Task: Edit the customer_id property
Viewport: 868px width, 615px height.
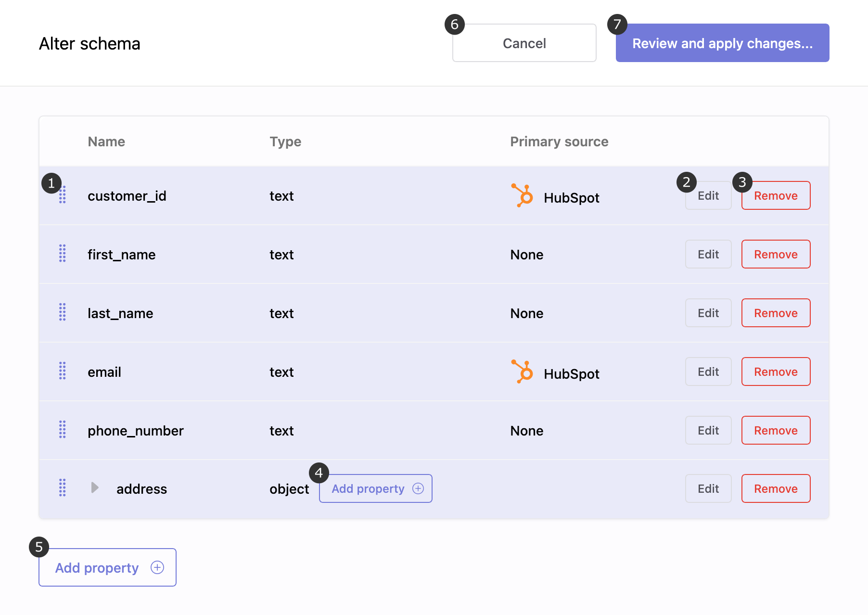Action: (x=708, y=196)
